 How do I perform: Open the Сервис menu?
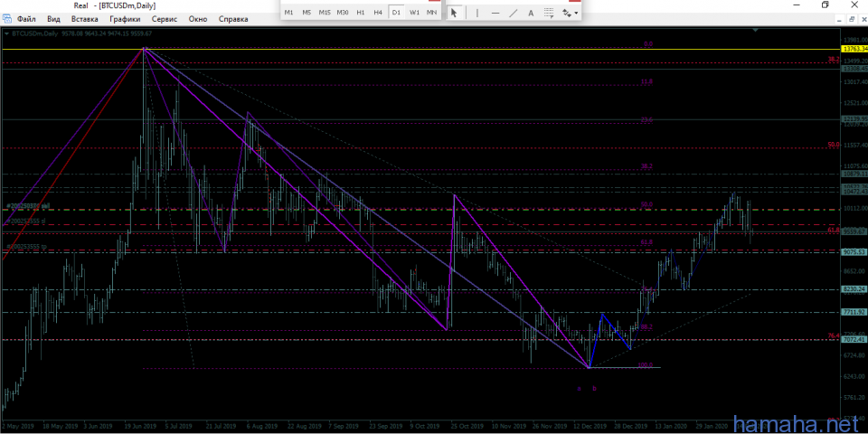click(x=165, y=19)
